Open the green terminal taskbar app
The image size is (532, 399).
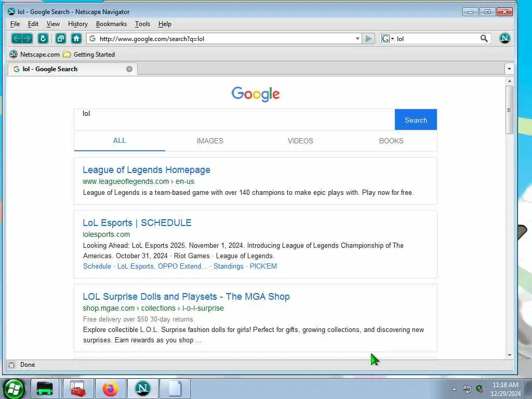pyautogui.click(x=45, y=389)
